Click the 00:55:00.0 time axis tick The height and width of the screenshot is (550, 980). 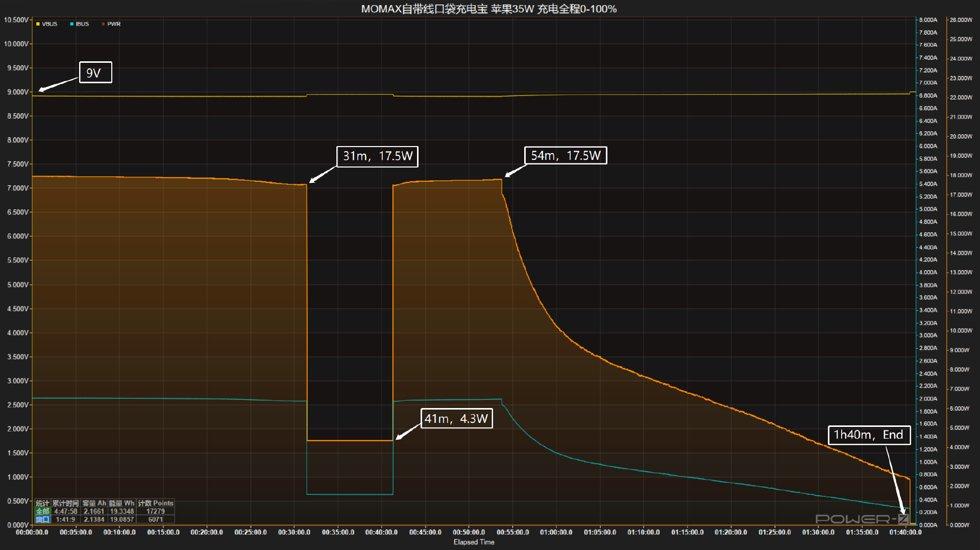[x=512, y=532]
